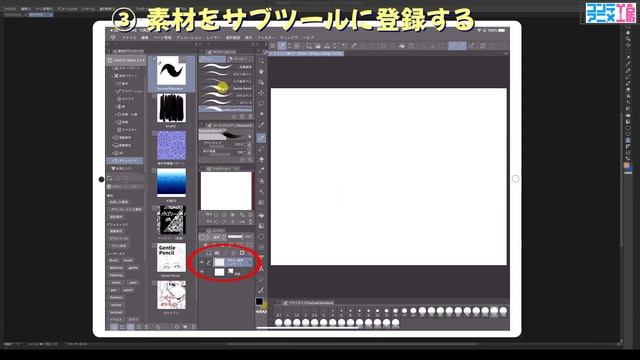Click the Navigator preview thumbnail
Image resolution: width=640 pixels, height=360 pixels.
226,191
